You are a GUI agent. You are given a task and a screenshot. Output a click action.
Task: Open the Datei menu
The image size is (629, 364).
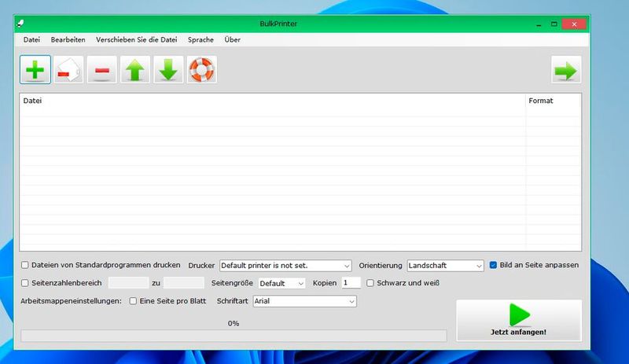coord(31,40)
